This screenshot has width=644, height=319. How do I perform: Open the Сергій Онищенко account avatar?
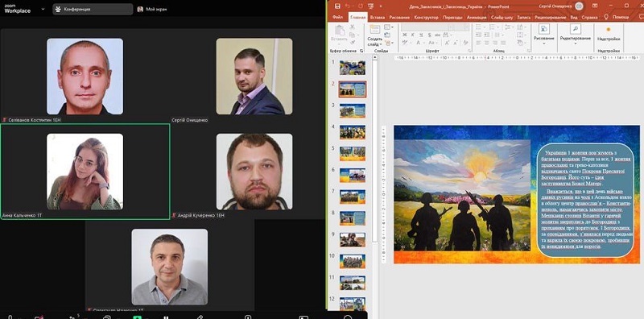click(579, 6)
